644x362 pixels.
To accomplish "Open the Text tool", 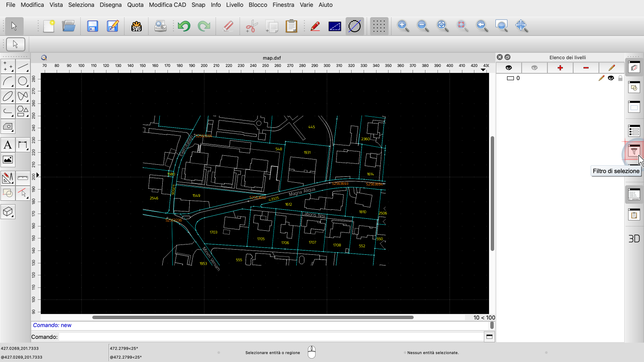I will click(8, 145).
